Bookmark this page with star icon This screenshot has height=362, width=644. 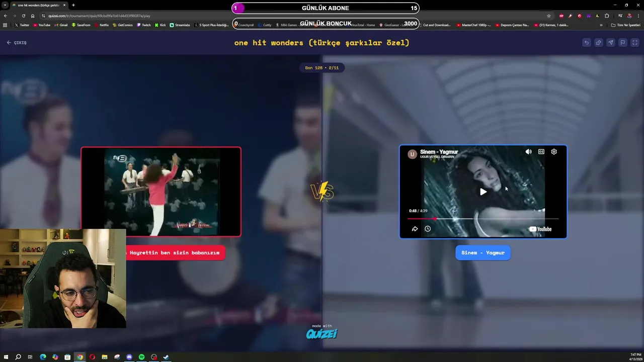pos(549,16)
